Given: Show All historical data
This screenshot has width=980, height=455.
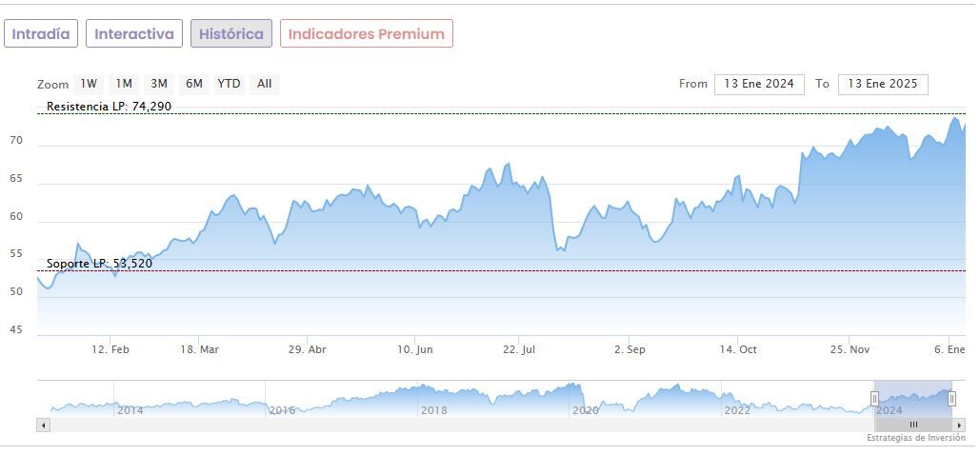Looking at the screenshot, I should pos(265,84).
